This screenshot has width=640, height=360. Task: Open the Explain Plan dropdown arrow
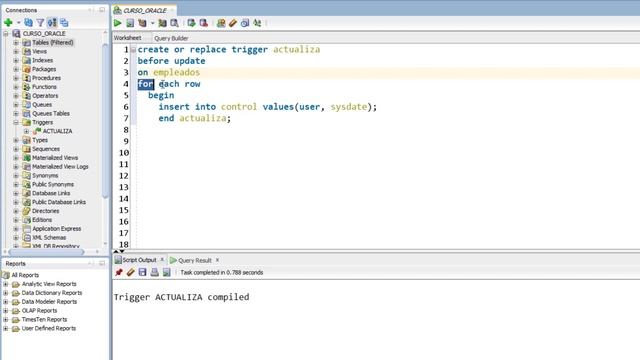(152, 23)
